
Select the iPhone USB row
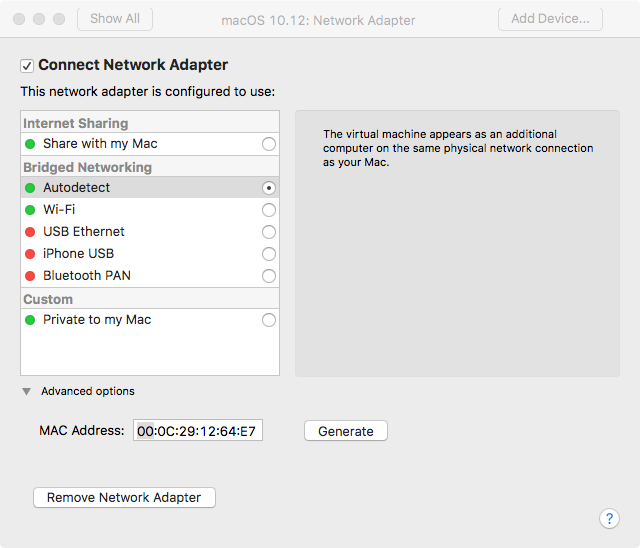pos(150,254)
